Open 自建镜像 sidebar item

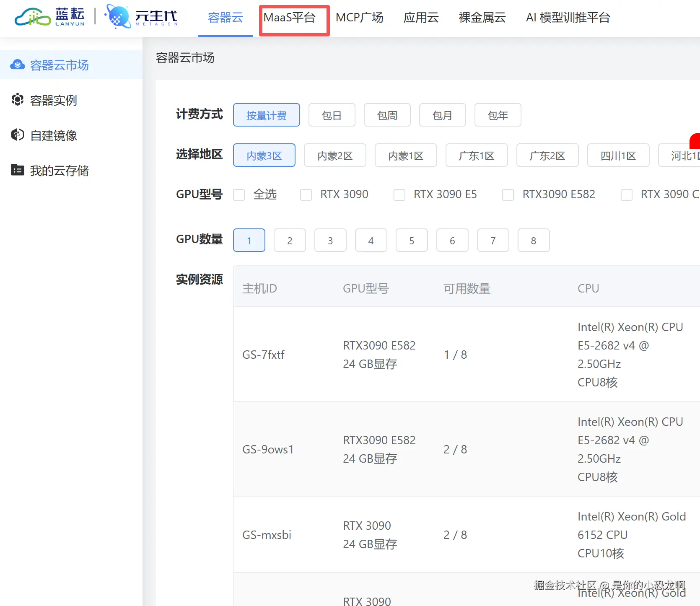click(71, 135)
